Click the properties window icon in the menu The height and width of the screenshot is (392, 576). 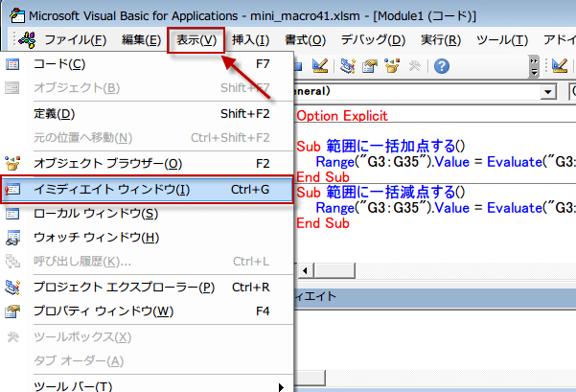pyautogui.click(x=12, y=311)
